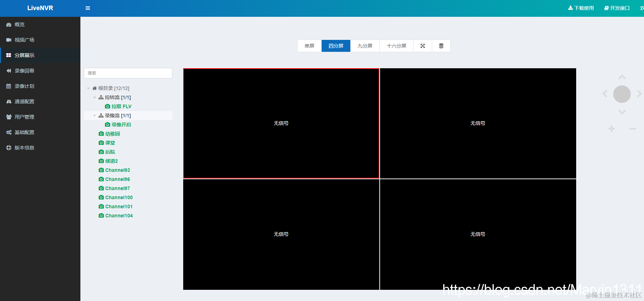The image size is (644, 301).
Task: Pan camera left with PTZ arrow
Action: 605,94
